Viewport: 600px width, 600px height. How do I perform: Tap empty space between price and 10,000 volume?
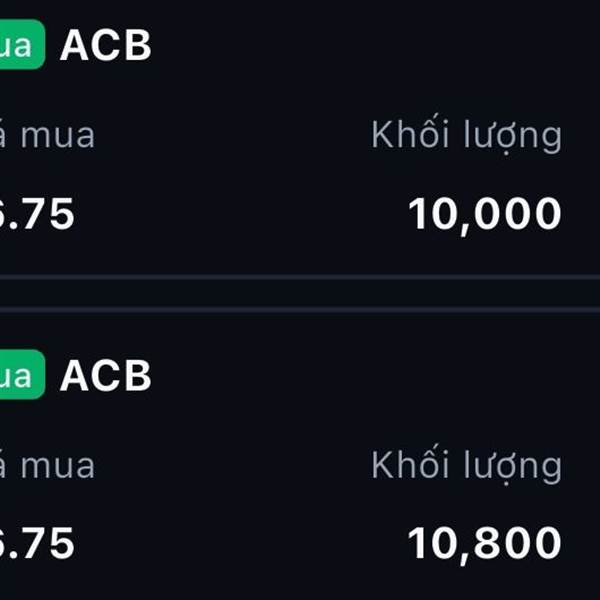pos(240,214)
